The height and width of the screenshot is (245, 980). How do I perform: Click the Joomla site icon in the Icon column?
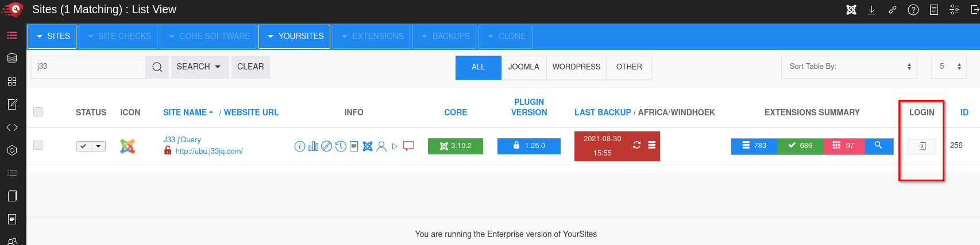pos(128,146)
